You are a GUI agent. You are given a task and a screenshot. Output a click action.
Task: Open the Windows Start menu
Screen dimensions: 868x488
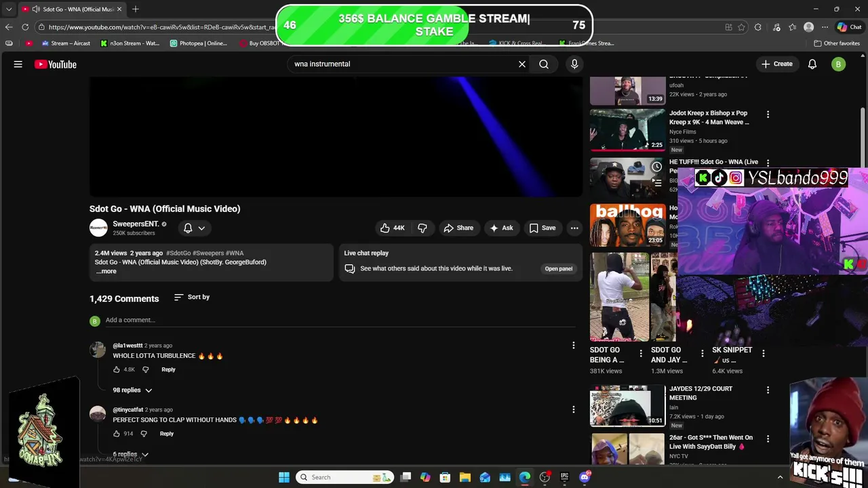[284, 477]
